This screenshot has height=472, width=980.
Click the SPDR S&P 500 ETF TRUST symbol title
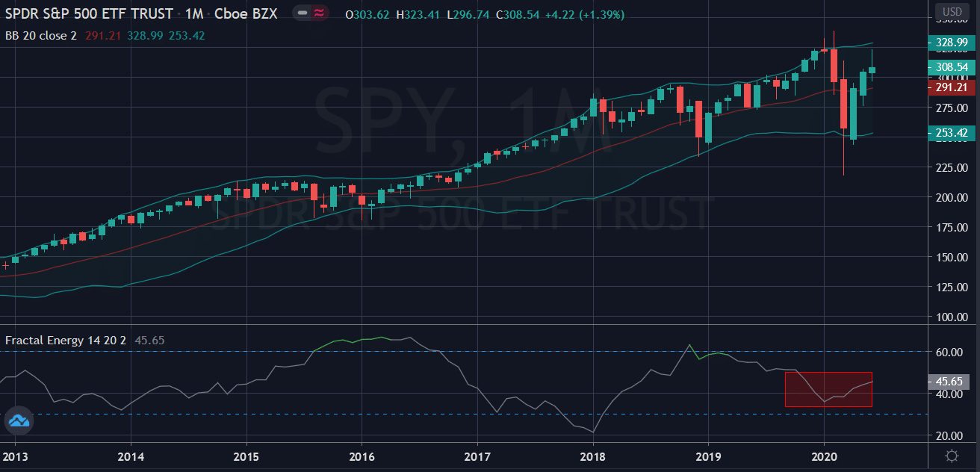click(x=90, y=14)
